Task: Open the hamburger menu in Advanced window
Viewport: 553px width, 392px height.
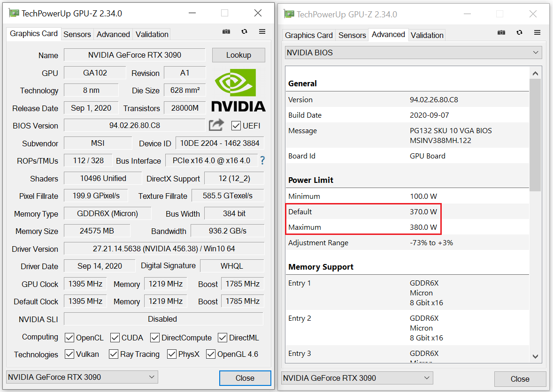Action: pyautogui.click(x=537, y=33)
